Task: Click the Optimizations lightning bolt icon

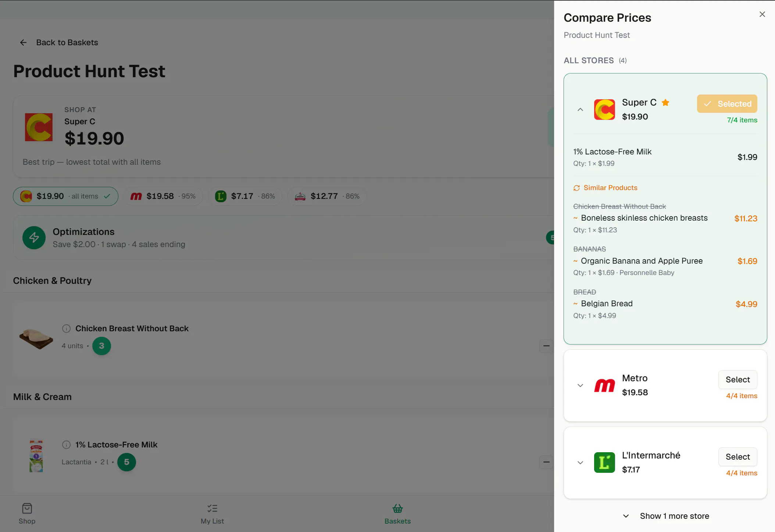Action: click(x=34, y=238)
